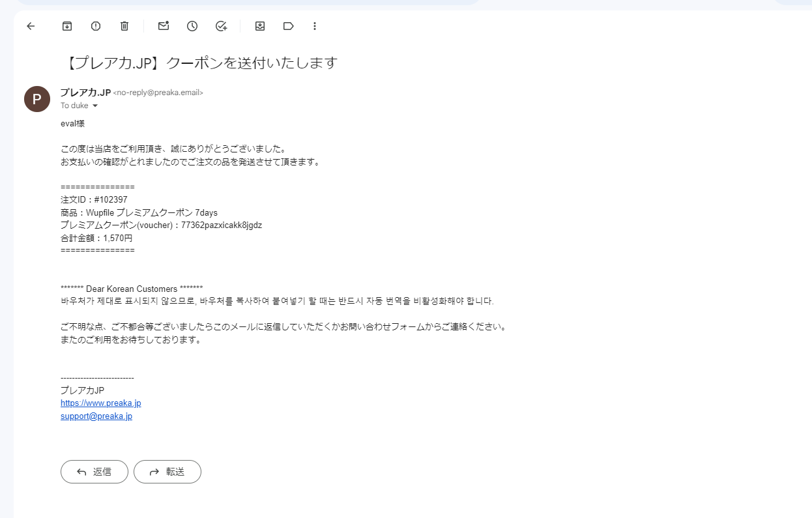Click the order ID line #102397
This screenshot has width=812, height=518.
point(94,199)
